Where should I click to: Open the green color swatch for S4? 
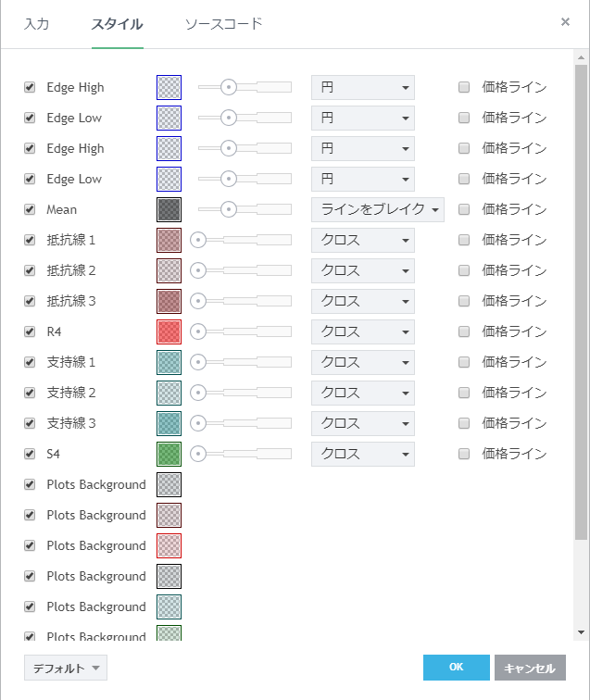tap(169, 454)
